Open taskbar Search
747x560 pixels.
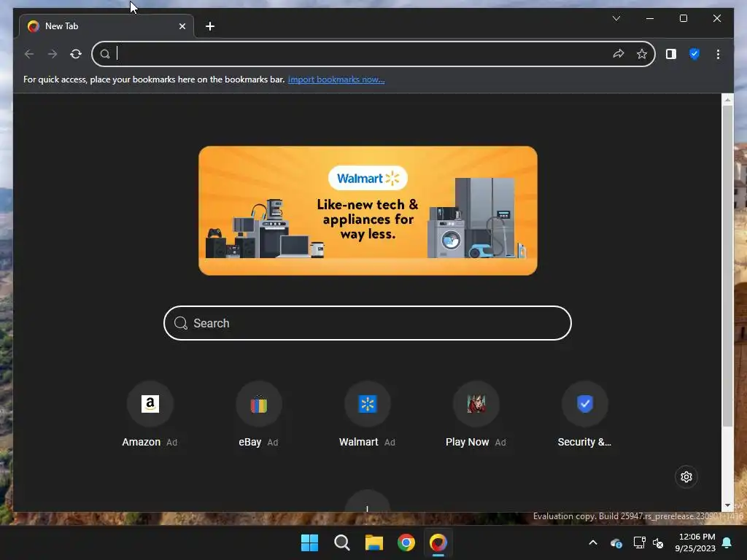(x=342, y=542)
